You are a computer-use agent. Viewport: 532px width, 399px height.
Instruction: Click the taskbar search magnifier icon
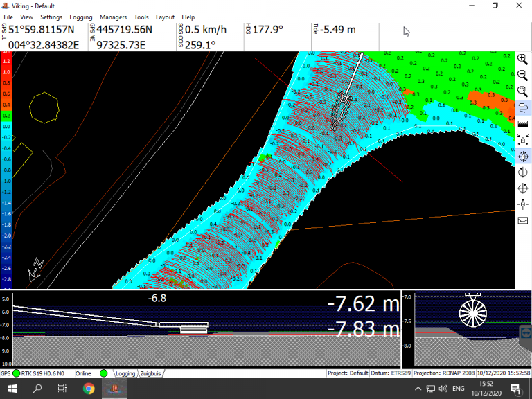coord(37,389)
